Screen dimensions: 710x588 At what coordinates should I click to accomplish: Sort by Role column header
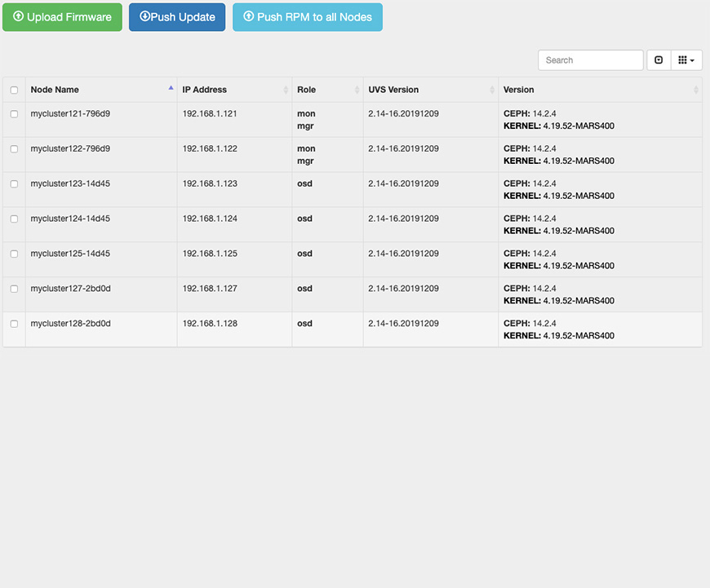point(328,90)
